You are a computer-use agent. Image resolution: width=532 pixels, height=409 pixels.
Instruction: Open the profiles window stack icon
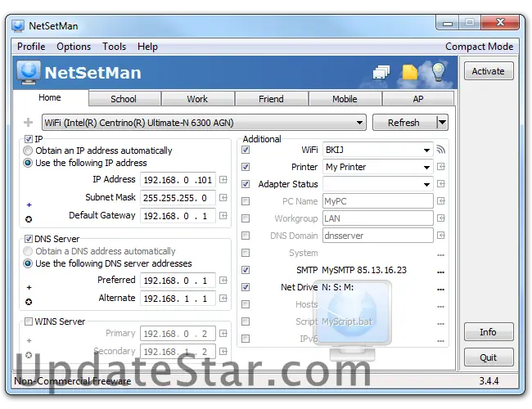tap(381, 72)
